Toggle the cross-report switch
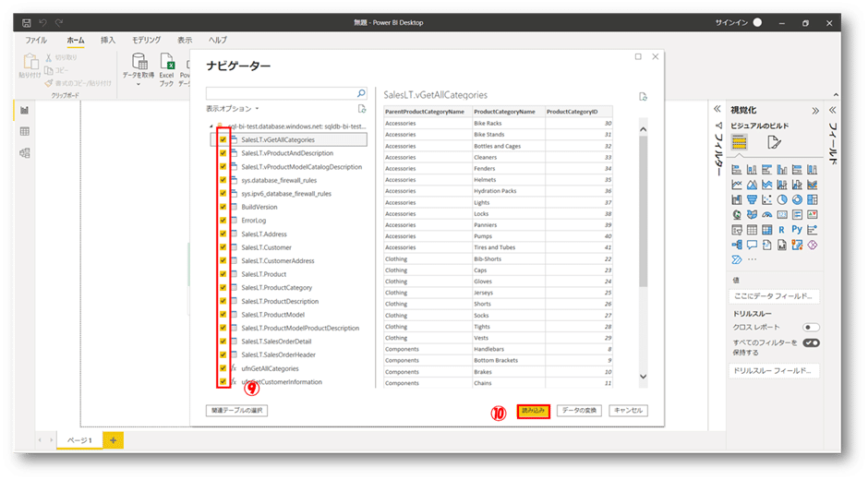This screenshot has height=480, width=868. [811, 327]
